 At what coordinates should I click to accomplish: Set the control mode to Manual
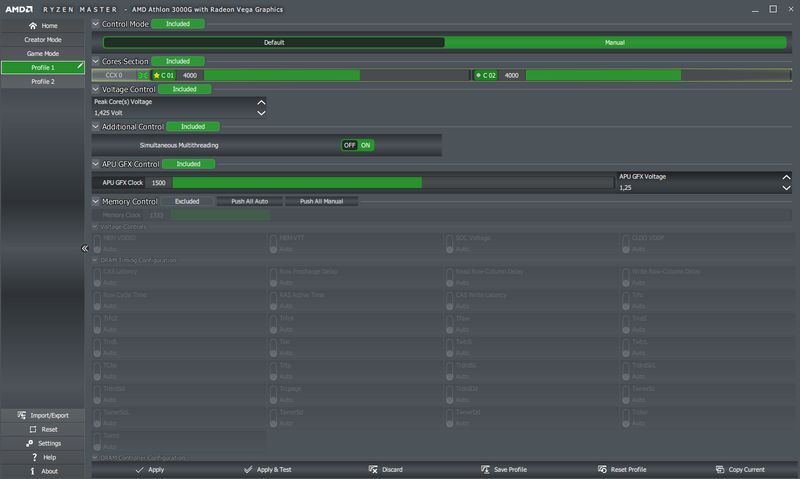pyautogui.click(x=615, y=42)
